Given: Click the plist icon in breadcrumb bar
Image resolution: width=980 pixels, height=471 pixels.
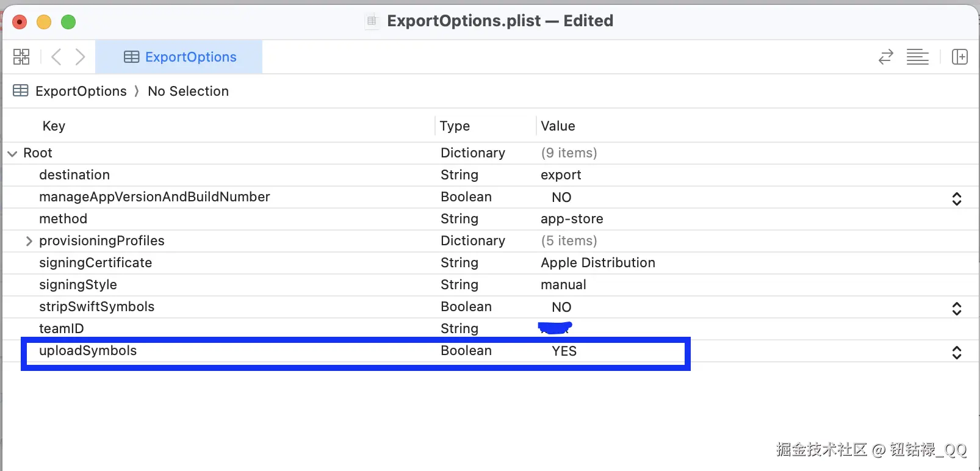Looking at the screenshot, I should 21,91.
